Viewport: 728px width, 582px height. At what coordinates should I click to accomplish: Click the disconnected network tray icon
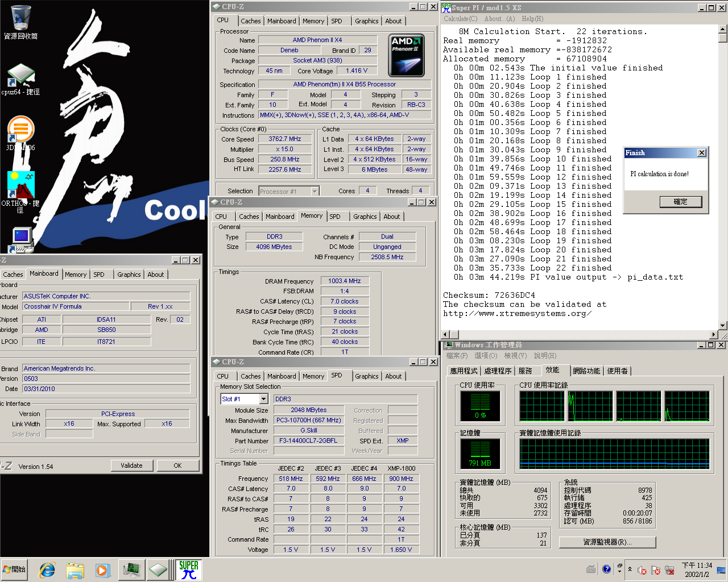pos(669,570)
